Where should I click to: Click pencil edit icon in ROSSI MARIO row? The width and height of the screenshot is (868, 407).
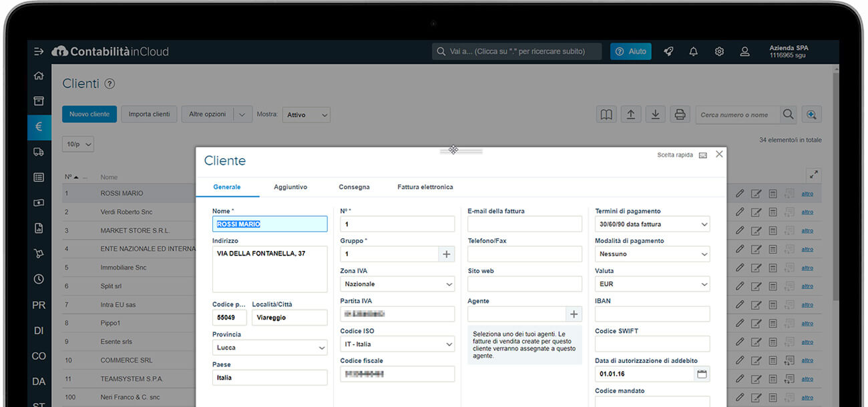740,193
